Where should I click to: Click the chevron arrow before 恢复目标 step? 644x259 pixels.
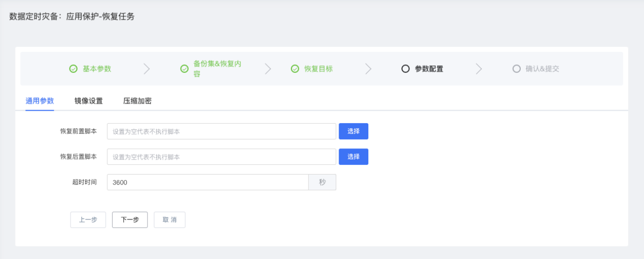pos(268,69)
